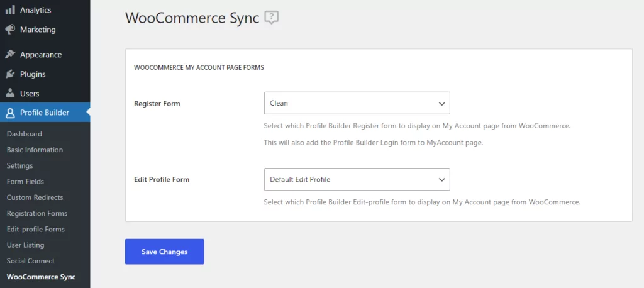Open Registration Forms submenu
This screenshot has height=288, width=644.
pos(37,214)
